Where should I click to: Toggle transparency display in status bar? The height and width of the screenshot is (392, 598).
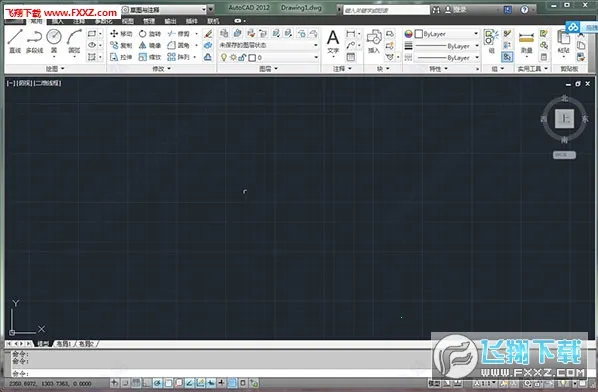click(x=232, y=383)
